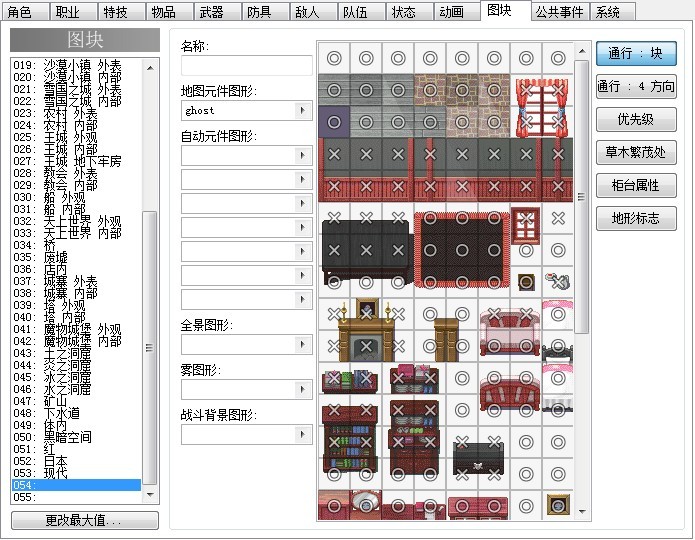
Task: Click the 优先级 button
Action: point(636,119)
